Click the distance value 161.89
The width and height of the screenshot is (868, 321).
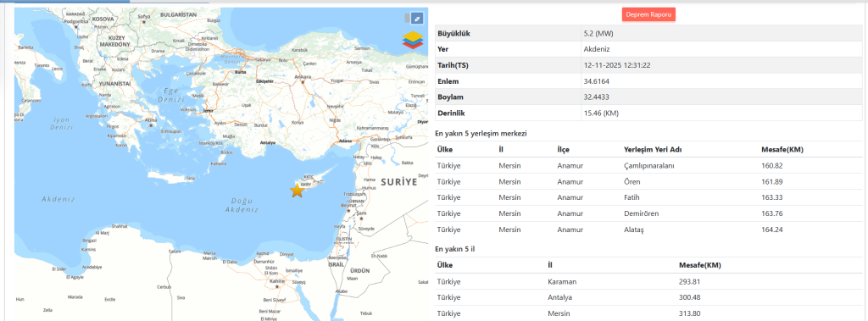pos(772,181)
